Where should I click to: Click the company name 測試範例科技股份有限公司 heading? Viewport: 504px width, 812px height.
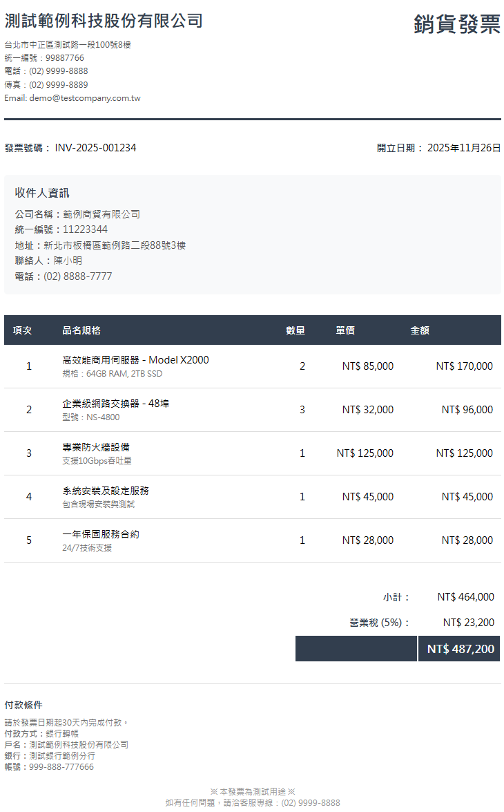click(x=104, y=21)
